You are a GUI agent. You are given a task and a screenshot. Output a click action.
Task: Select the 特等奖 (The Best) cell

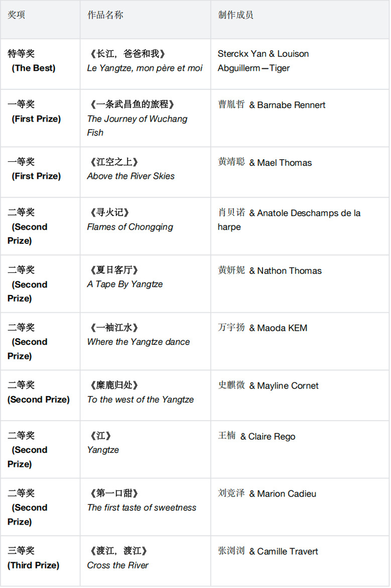coord(40,64)
